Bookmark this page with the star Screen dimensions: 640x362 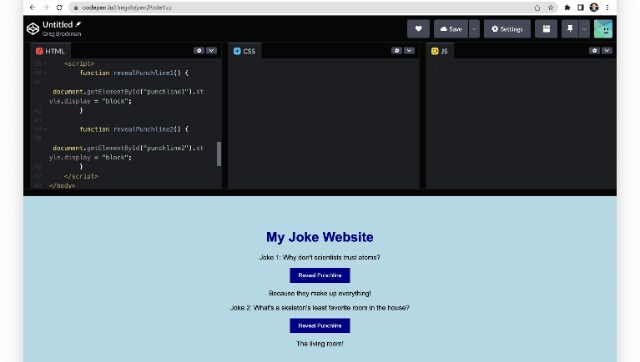[x=550, y=7]
